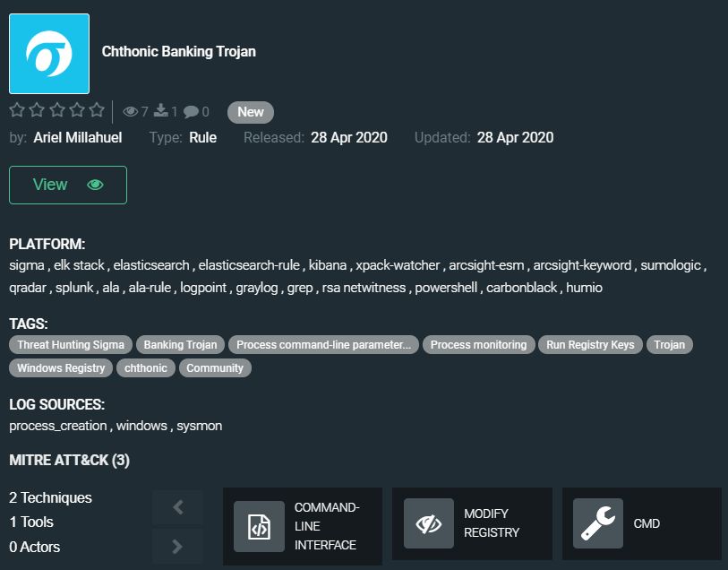
Task: Click the 2 Techniques count
Action: [51, 498]
